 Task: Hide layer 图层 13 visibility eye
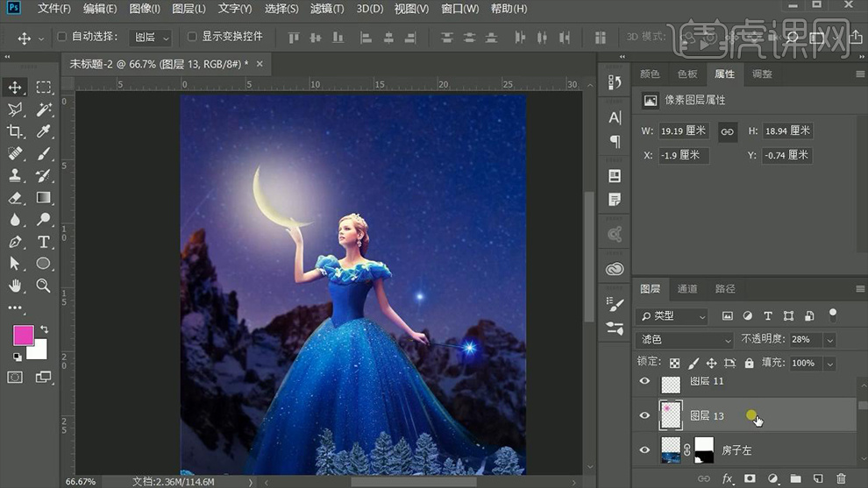point(645,415)
